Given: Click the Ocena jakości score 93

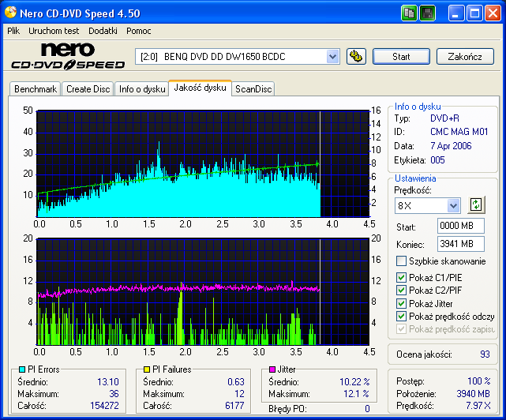Looking at the screenshot, I should click(x=485, y=354).
